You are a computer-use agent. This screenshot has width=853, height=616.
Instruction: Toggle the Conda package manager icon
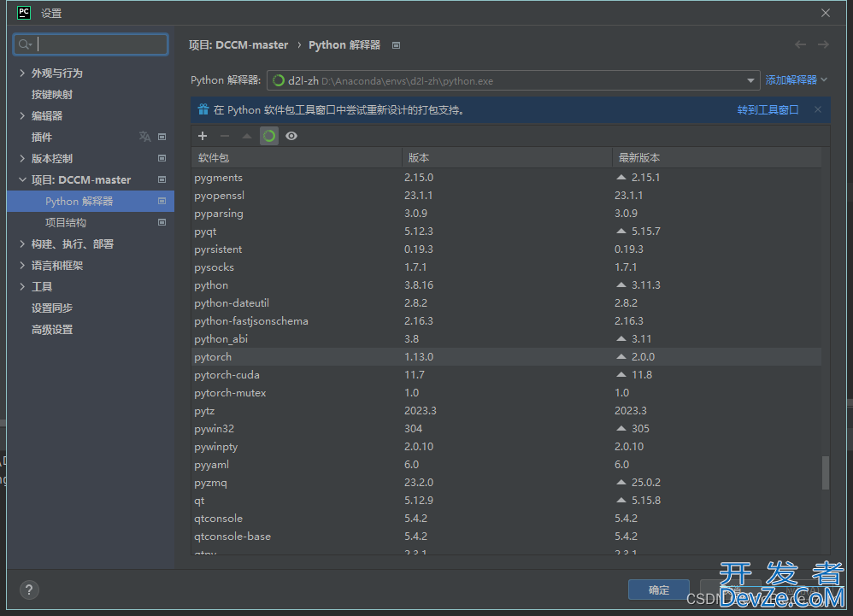pyautogui.click(x=269, y=136)
